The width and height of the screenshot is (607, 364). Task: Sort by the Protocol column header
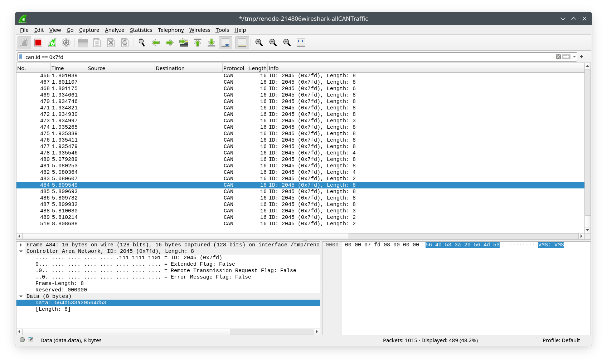click(235, 68)
